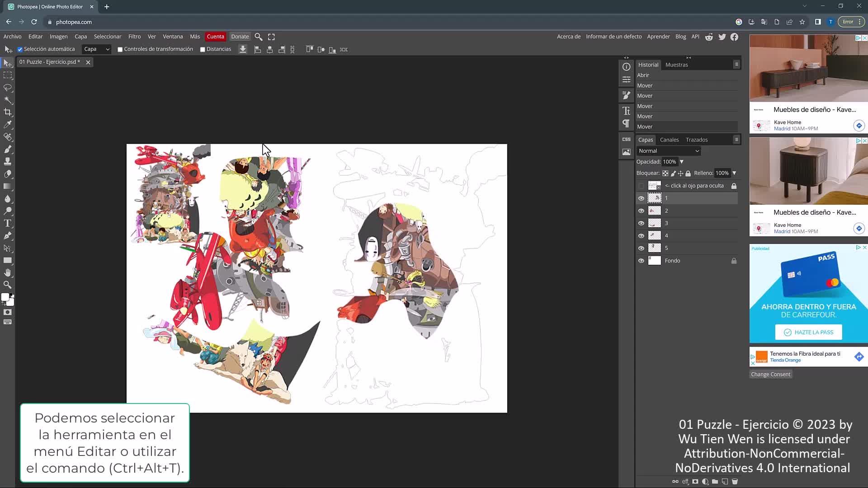Hide layer 3 with eye icon

click(x=641, y=223)
